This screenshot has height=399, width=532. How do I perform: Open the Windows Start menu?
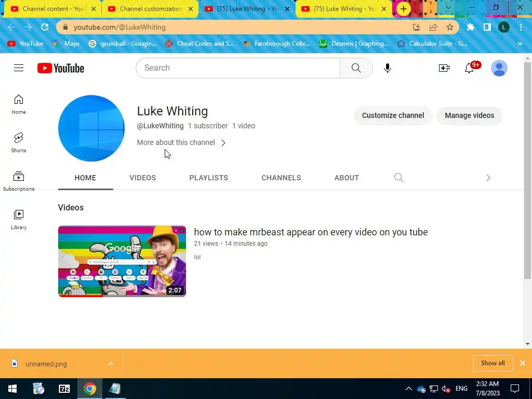[12, 389]
